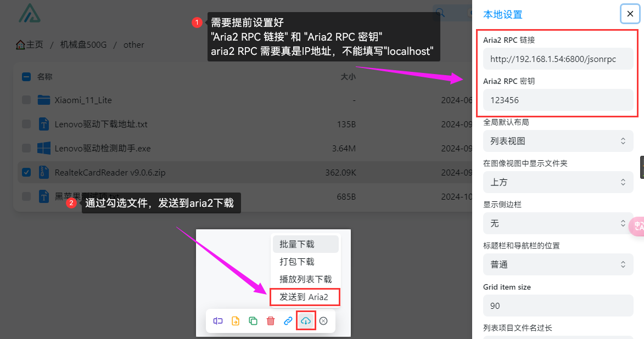Check the Lenovo驱动下载地址.txt checkbox

(26, 124)
